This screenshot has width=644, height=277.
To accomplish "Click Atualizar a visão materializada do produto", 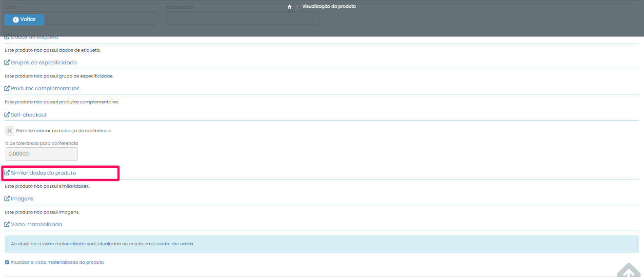I will [x=57, y=262].
